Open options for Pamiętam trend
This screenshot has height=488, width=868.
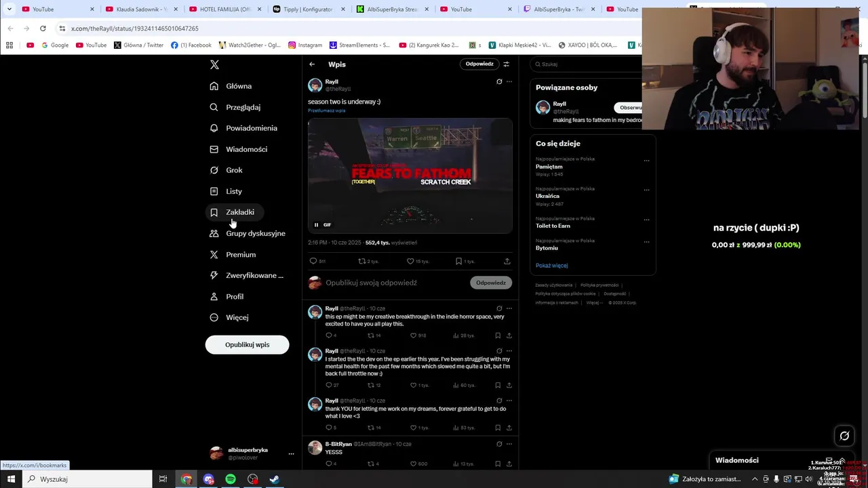[x=646, y=161]
